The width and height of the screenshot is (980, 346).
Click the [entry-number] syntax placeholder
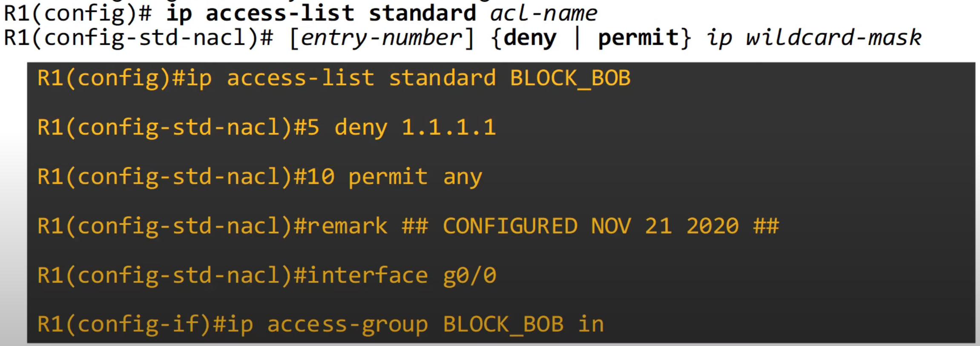point(382,38)
